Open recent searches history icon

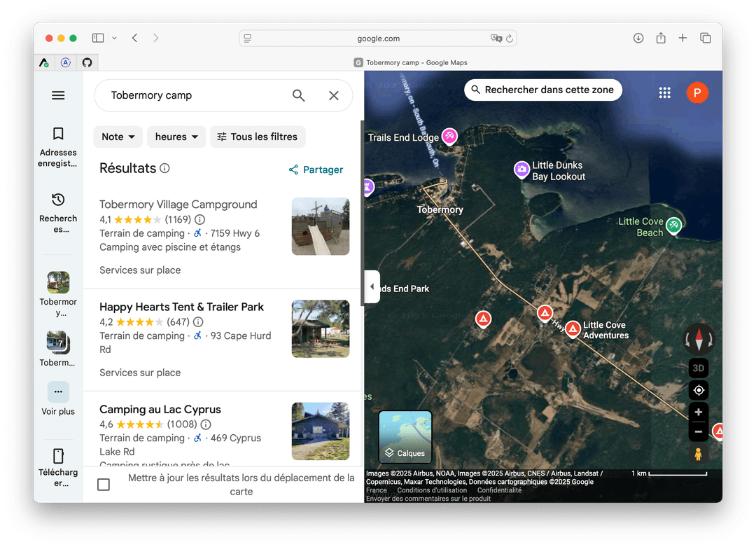click(x=58, y=200)
